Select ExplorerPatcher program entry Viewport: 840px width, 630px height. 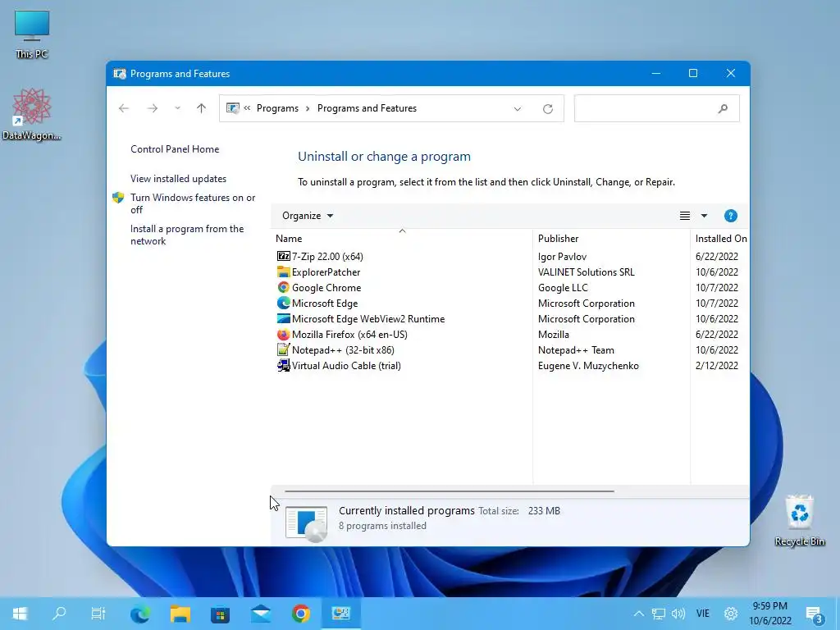[326, 272]
